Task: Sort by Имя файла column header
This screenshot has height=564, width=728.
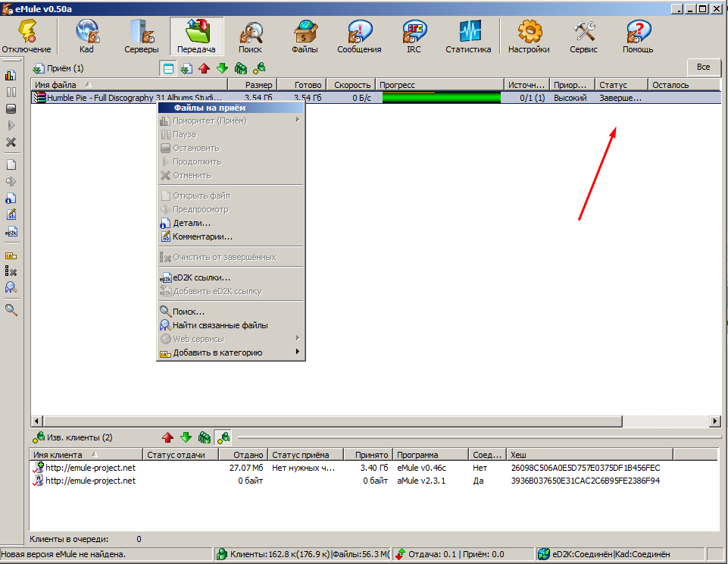Action: (x=130, y=85)
